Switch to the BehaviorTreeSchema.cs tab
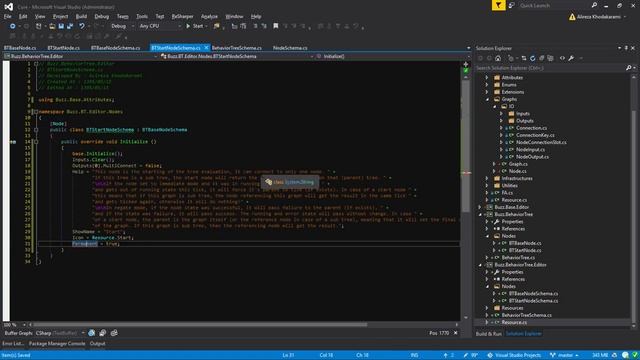 point(237,48)
